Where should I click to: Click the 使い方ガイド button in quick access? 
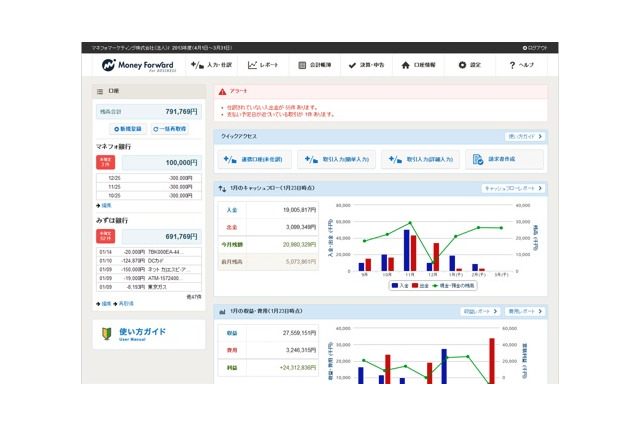pyautogui.click(x=524, y=136)
